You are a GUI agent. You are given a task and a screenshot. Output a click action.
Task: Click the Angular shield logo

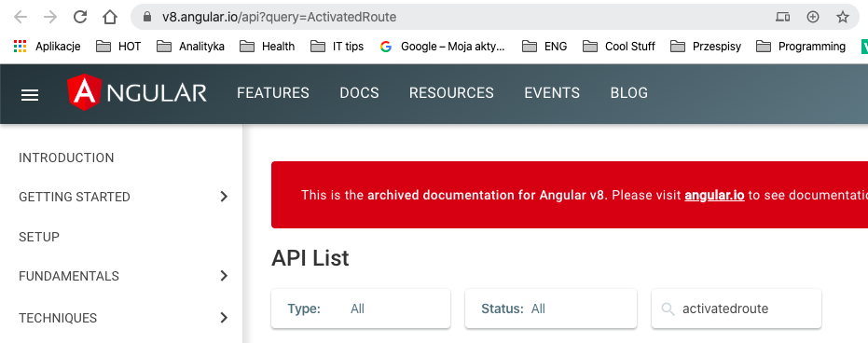[84, 92]
